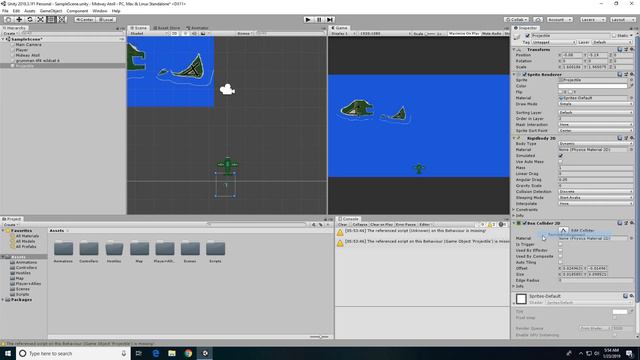
Task: Open Box Collider 2D settings gear
Action: [x=631, y=223]
